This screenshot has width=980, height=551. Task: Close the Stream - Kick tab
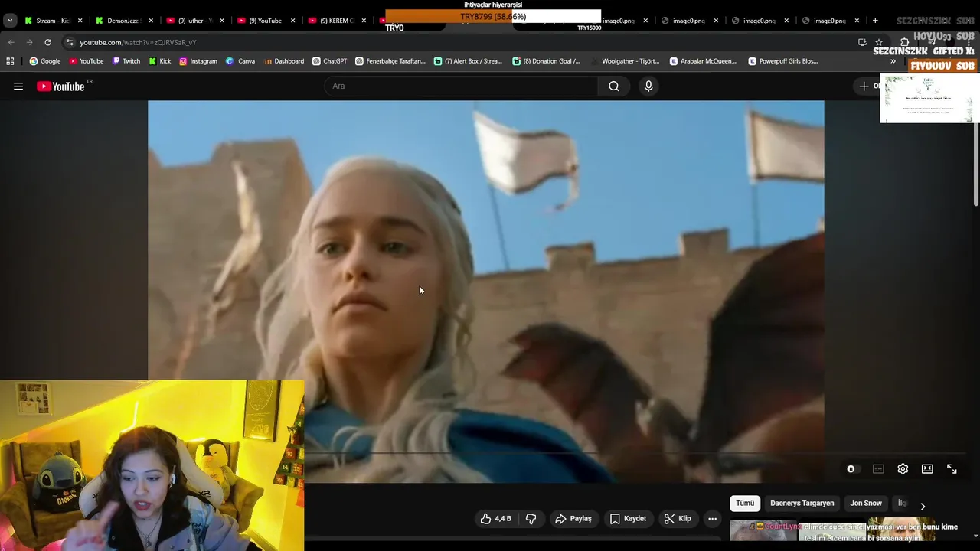pyautogui.click(x=80, y=21)
